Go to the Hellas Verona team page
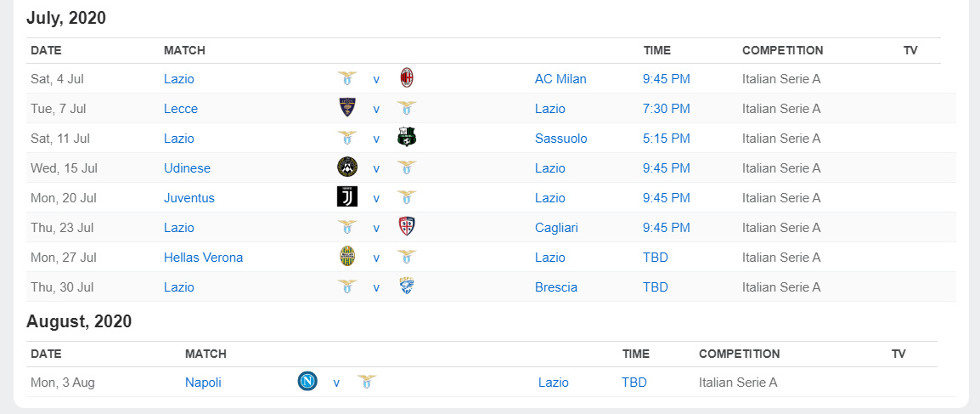 pyautogui.click(x=204, y=258)
